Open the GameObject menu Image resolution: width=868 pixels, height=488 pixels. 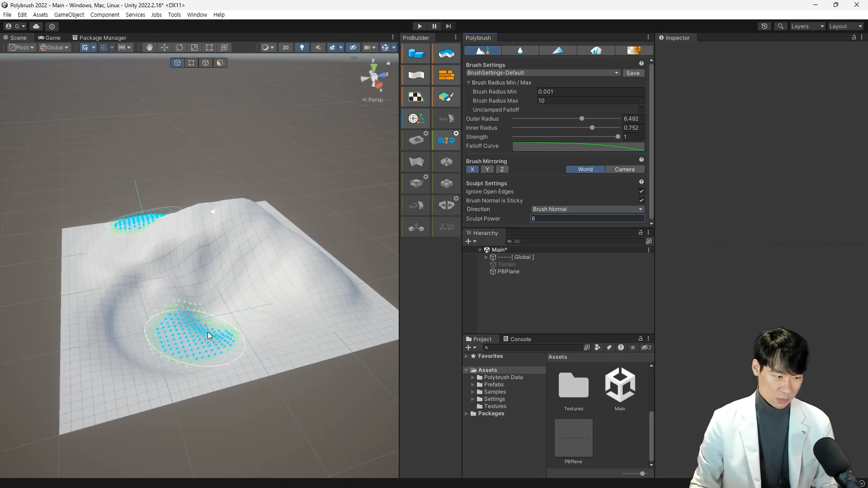(x=69, y=14)
